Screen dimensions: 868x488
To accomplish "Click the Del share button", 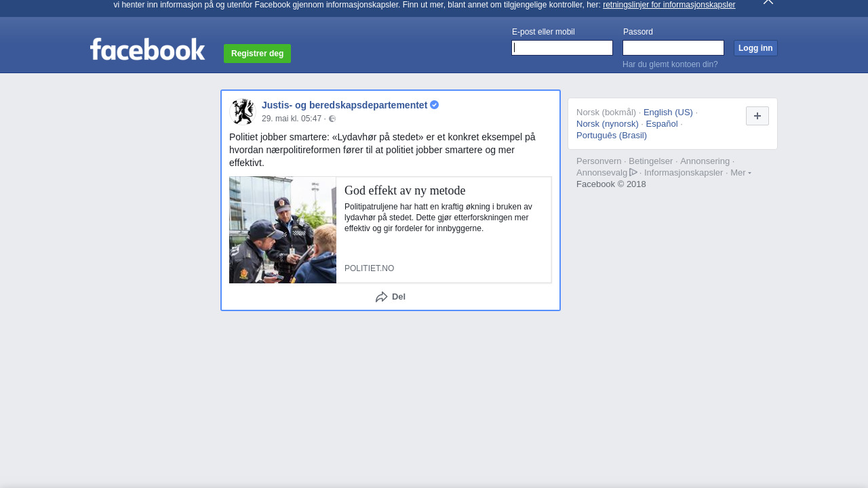I will pyautogui.click(x=391, y=297).
